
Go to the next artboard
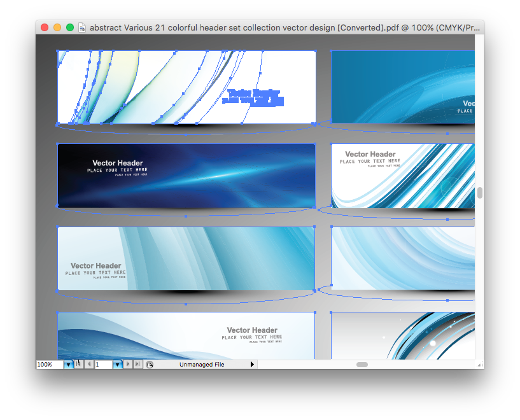point(128,364)
